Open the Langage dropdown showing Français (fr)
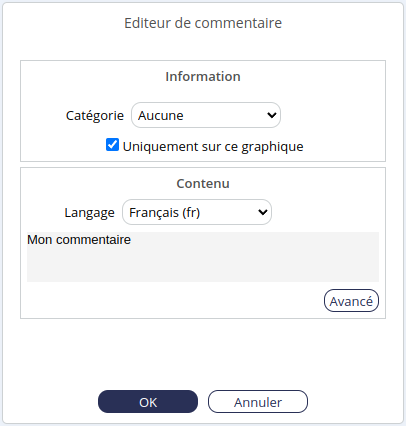 point(197,212)
